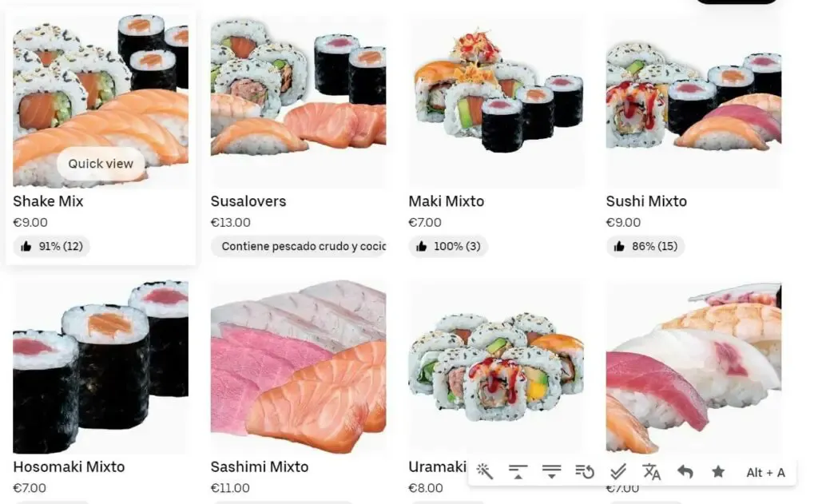Click the expand text icon with down arrow
The height and width of the screenshot is (504, 818).
pyautogui.click(x=551, y=472)
